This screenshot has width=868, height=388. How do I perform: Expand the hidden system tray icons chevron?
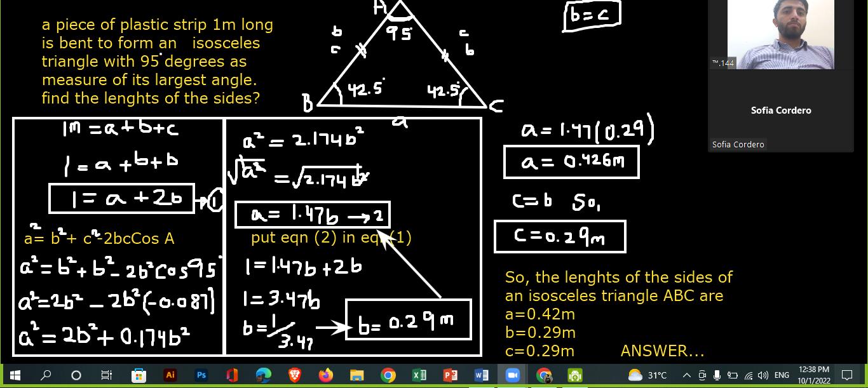tap(687, 375)
